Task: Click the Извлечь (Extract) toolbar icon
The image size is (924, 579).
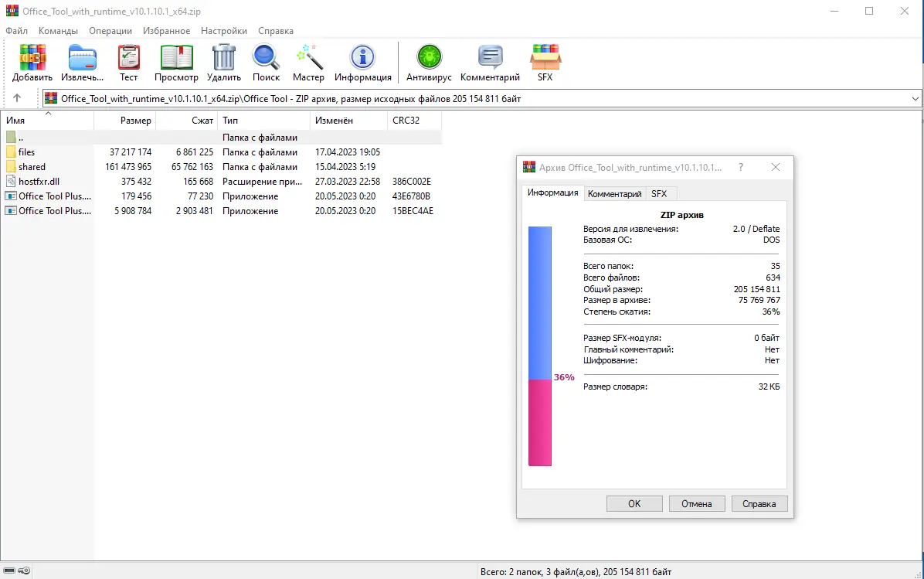Action: pos(82,57)
